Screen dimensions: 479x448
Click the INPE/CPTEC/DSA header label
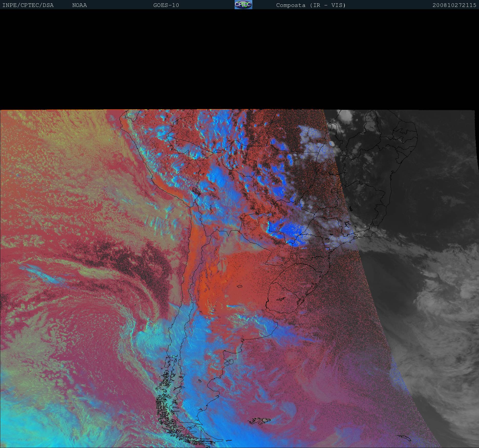[28, 5]
